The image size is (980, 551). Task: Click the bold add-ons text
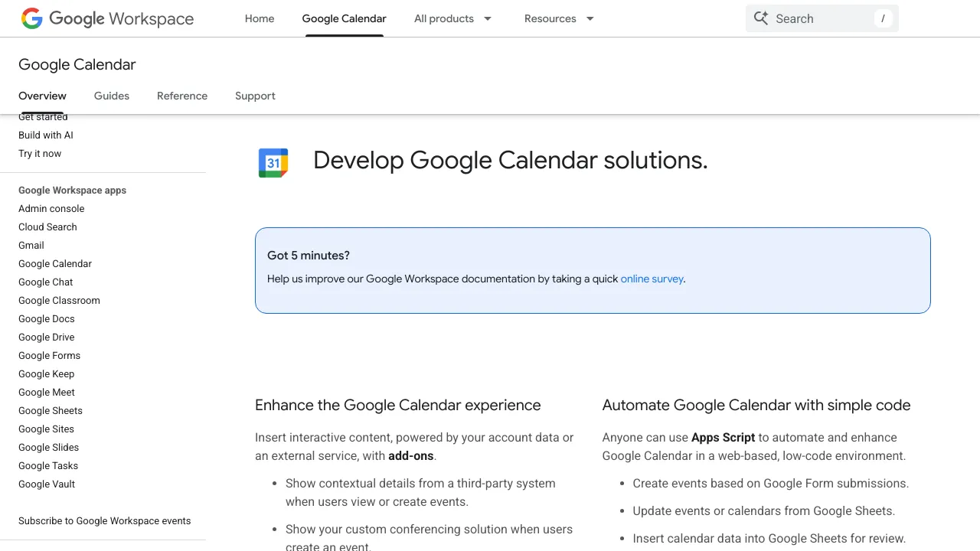pyautogui.click(x=411, y=455)
